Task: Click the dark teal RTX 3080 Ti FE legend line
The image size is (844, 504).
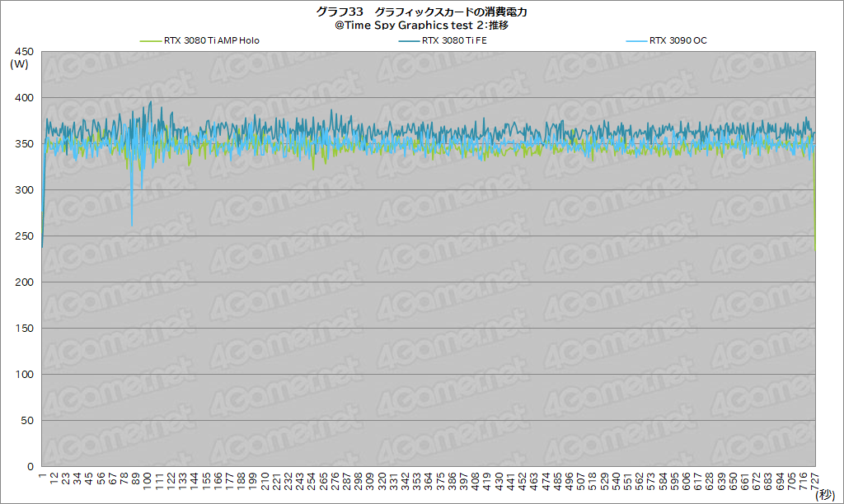Action: 409,41
